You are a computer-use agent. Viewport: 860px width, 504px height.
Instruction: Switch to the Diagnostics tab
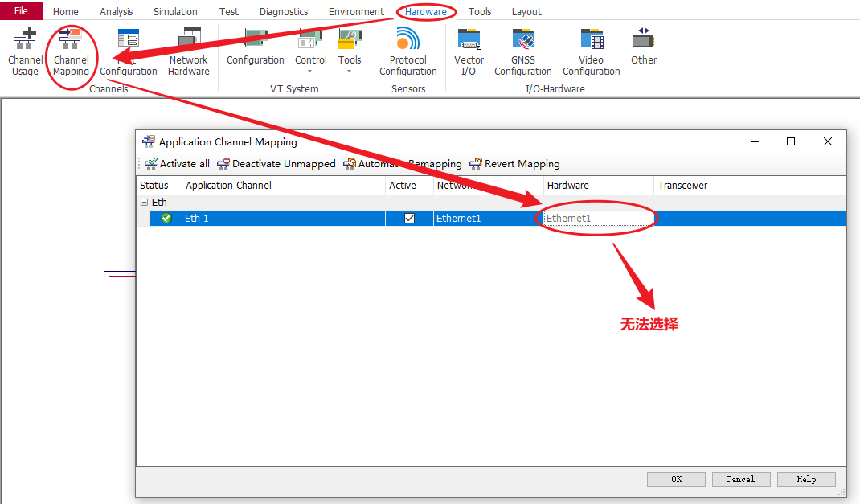pos(284,11)
